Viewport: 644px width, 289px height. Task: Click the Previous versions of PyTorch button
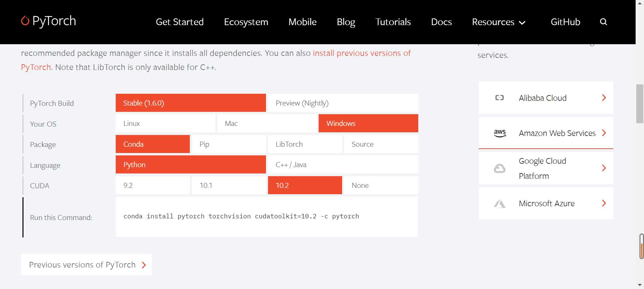pyautogui.click(x=87, y=265)
